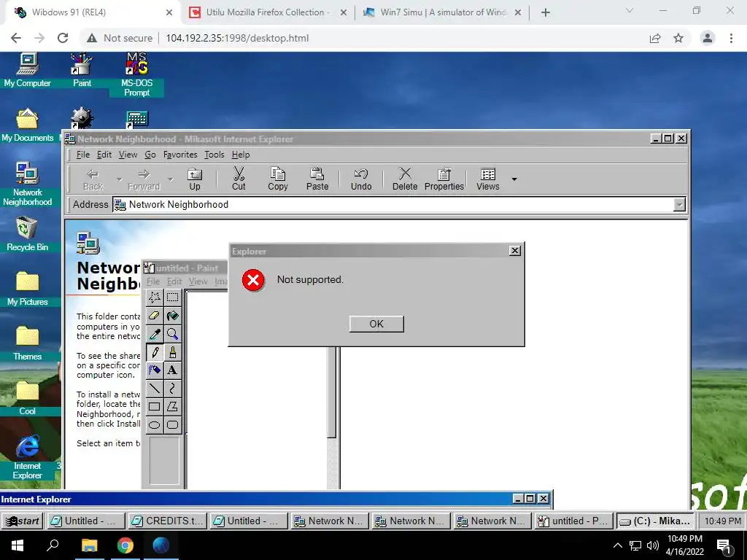This screenshot has width=747, height=560.
Task: Open Chrome from the Windows taskbar
Action: [x=125, y=545]
